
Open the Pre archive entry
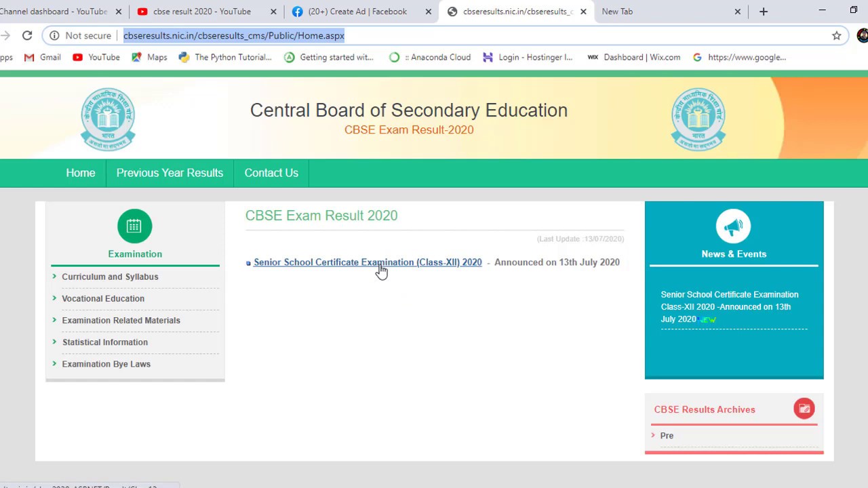667,436
